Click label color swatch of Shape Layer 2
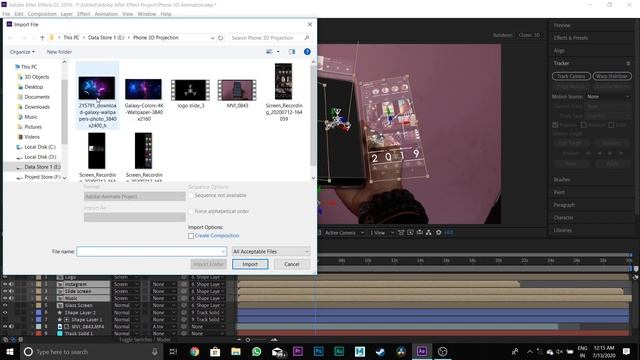 pyautogui.click(x=38, y=312)
